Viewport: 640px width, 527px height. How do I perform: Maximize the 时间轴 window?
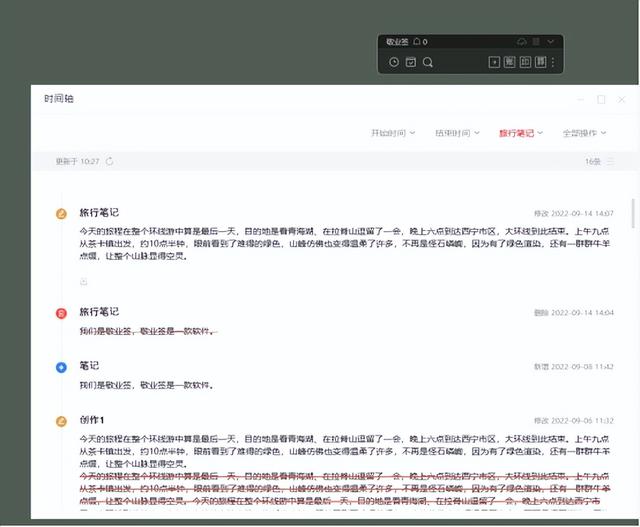[601, 99]
